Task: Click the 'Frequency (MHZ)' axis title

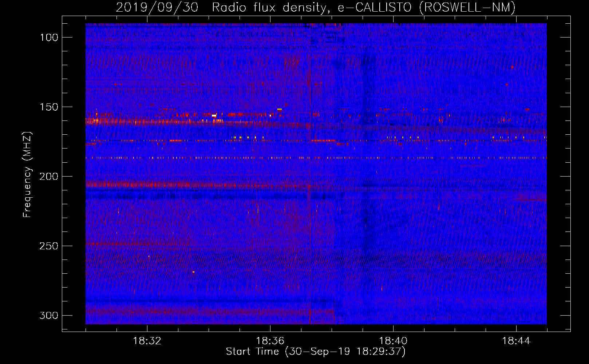Action: click(27, 174)
